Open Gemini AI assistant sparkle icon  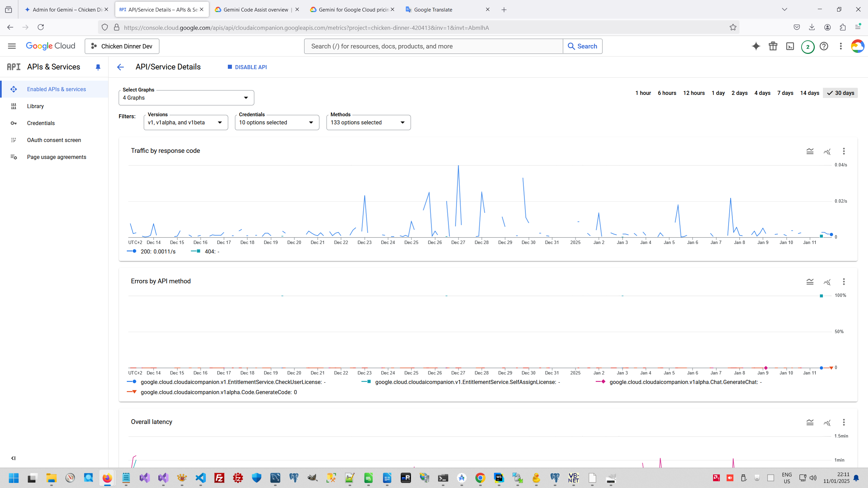coord(756,46)
